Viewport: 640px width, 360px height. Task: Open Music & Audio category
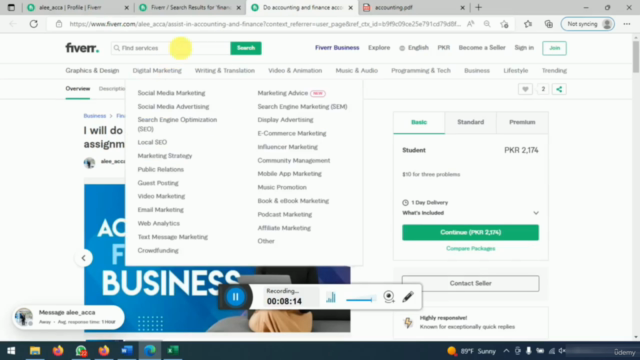pyautogui.click(x=357, y=71)
